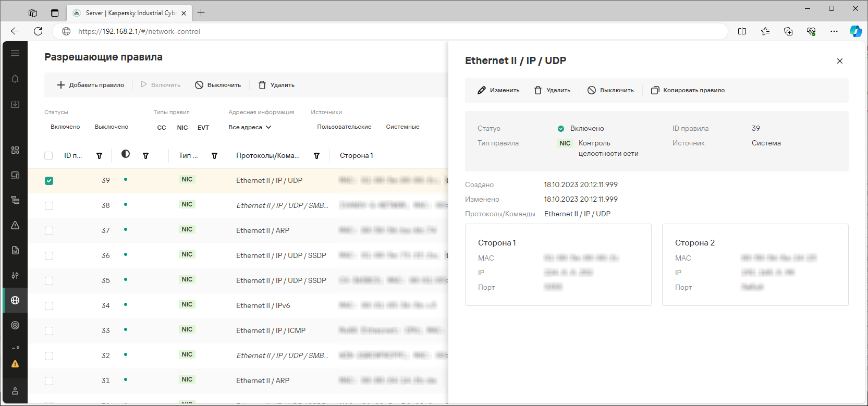
Task: Open the hamburger menu in the sidebar
Action: [15, 53]
